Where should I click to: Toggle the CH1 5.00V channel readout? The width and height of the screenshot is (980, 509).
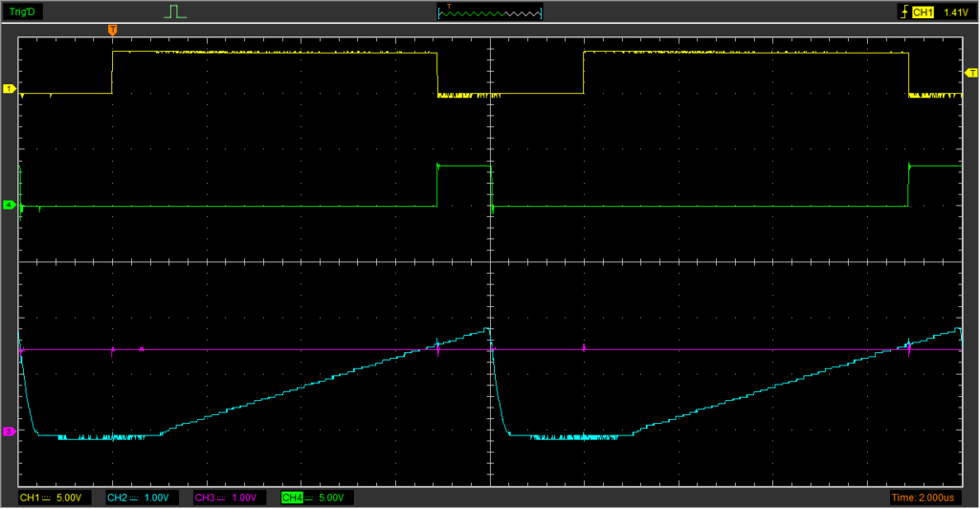[54, 498]
